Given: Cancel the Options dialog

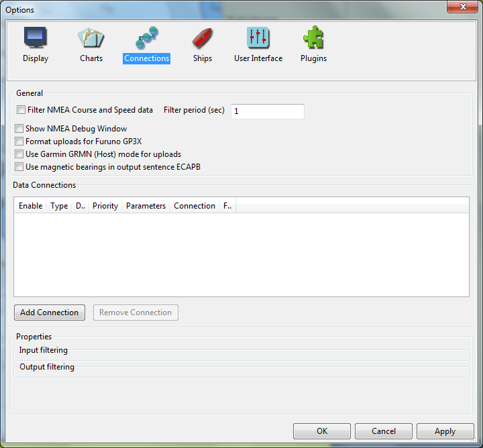Looking at the screenshot, I should [384, 431].
